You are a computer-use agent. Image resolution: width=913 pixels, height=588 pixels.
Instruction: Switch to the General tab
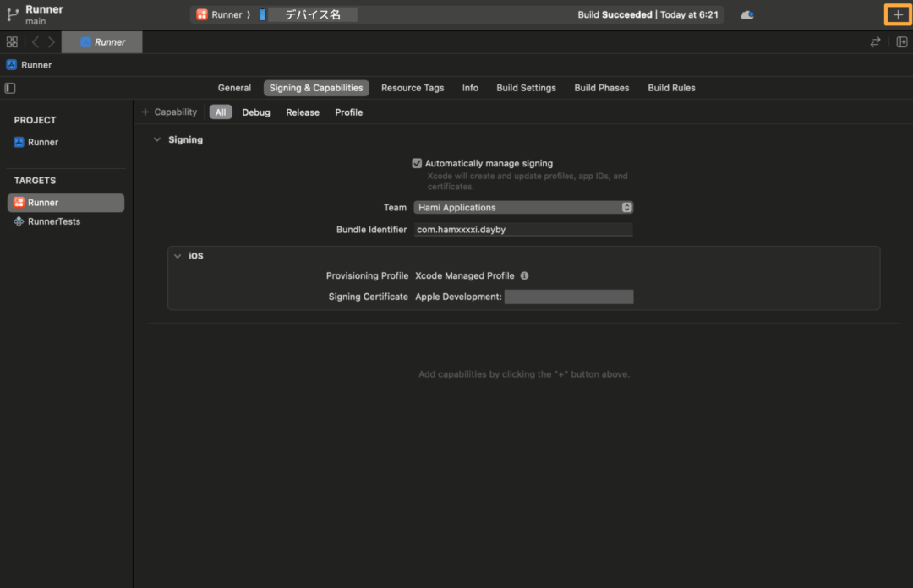[x=234, y=88]
